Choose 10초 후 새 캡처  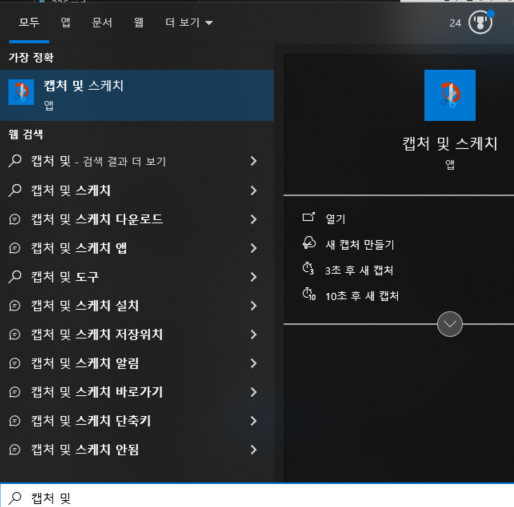pos(362,296)
